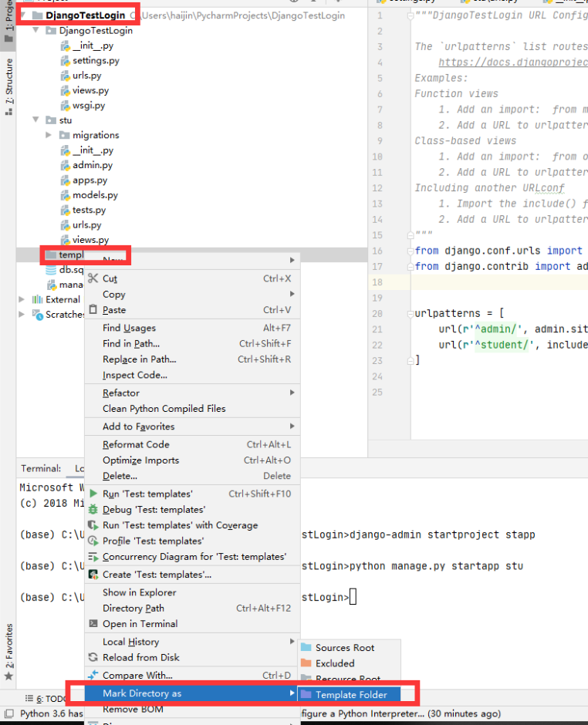This screenshot has width=588, height=725.
Task: Place cursor on empty editor line 18
Action: pyautogui.click(x=498, y=282)
